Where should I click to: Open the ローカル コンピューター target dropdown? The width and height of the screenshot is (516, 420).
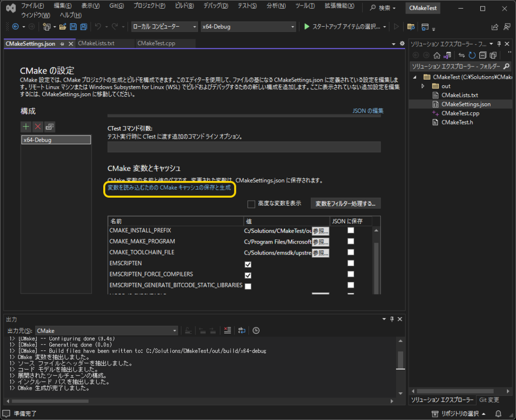(165, 27)
